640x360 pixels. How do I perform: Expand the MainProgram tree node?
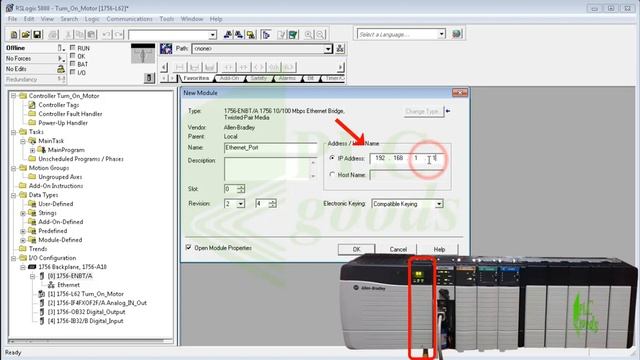point(33,150)
